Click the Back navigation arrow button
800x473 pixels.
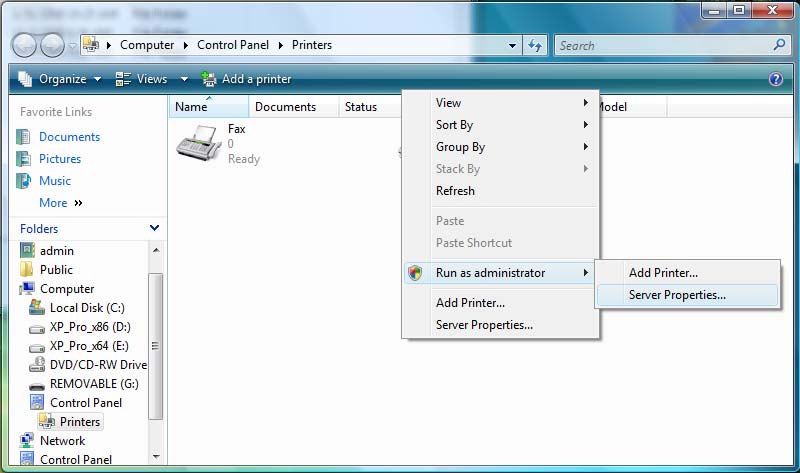[x=24, y=45]
